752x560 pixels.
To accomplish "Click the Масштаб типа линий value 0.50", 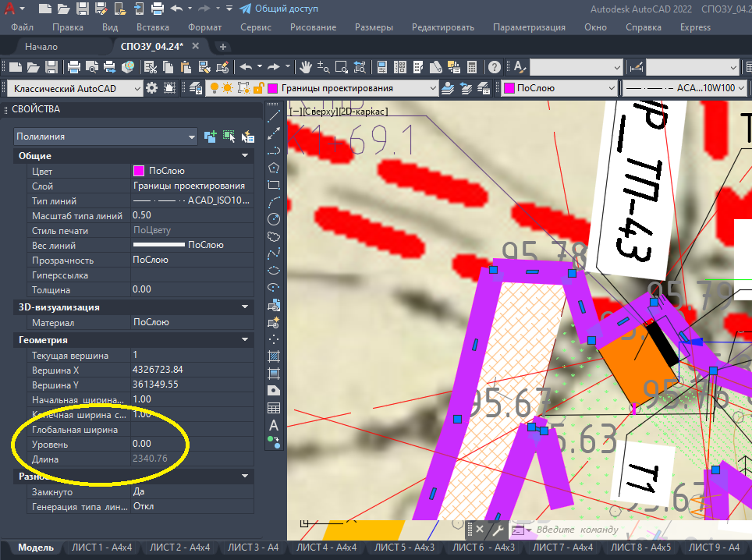I will [x=192, y=215].
